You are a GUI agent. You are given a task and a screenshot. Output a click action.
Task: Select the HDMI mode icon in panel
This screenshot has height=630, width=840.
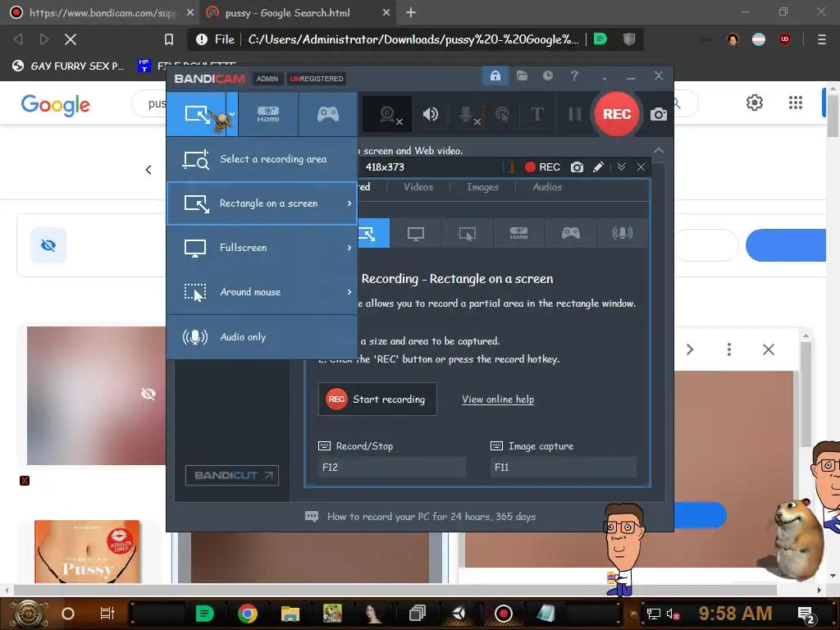(518, 234)
